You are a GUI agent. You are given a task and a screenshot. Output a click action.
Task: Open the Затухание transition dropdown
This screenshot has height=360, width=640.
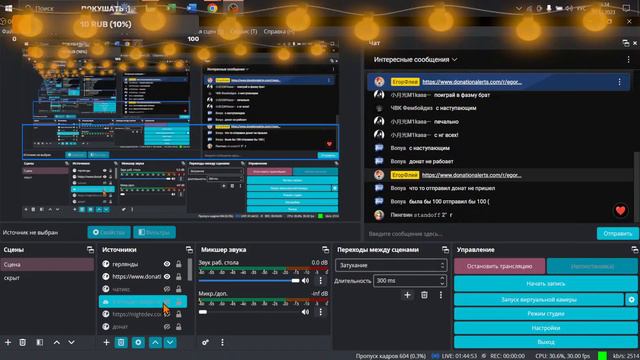click(391, 265)
